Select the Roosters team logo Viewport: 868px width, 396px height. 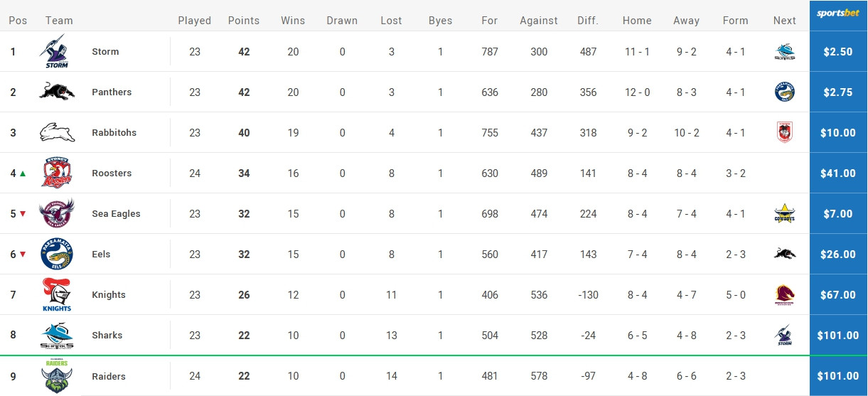(x=57, y=173)
